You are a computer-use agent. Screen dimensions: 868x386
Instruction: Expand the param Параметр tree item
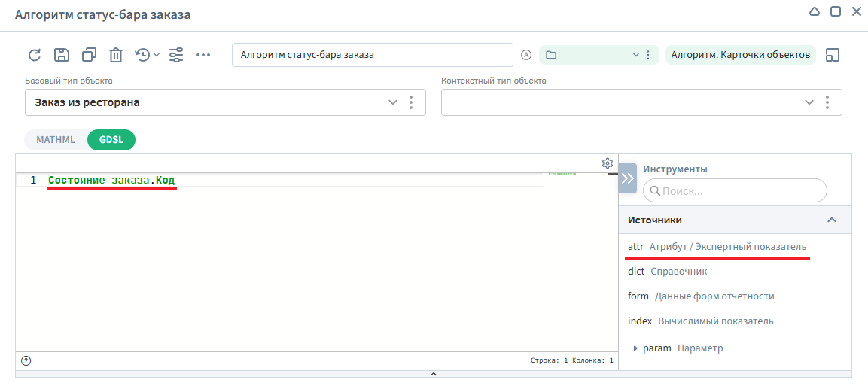[x=635, y=348]
